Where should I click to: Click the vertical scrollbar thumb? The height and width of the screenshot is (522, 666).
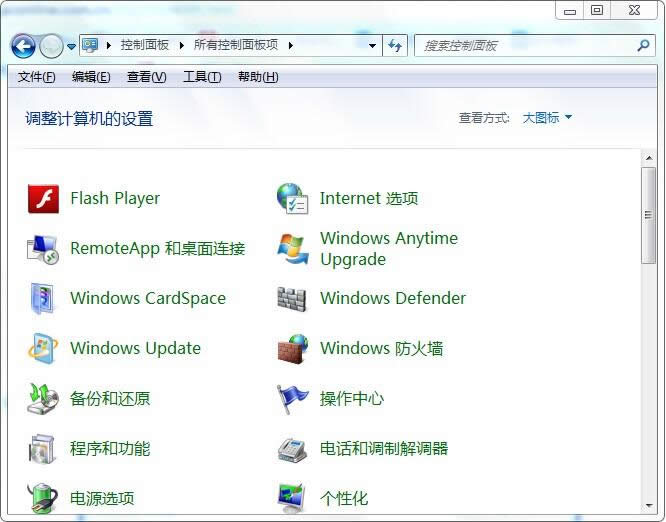[648, 215]
